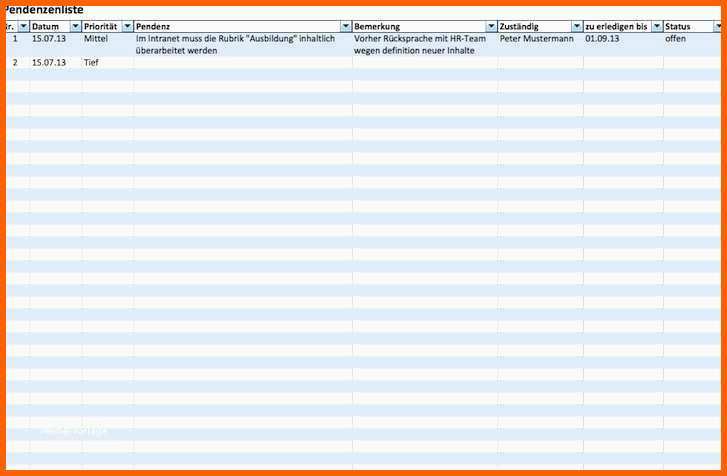Open the Zuständig column filter dropdown
This screenshot has width=727, height=476.
pyautogui.click(x=577, y=26)
